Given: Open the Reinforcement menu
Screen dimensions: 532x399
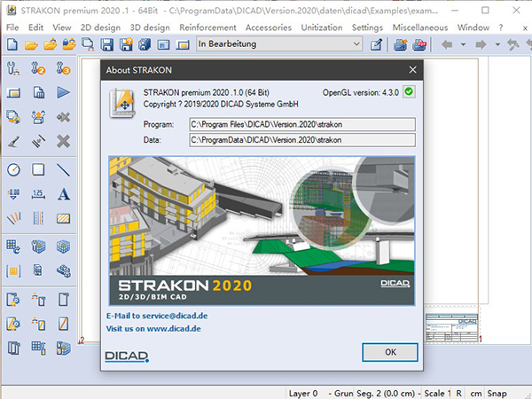Looking at the screenshot, I should click(207, 27).
